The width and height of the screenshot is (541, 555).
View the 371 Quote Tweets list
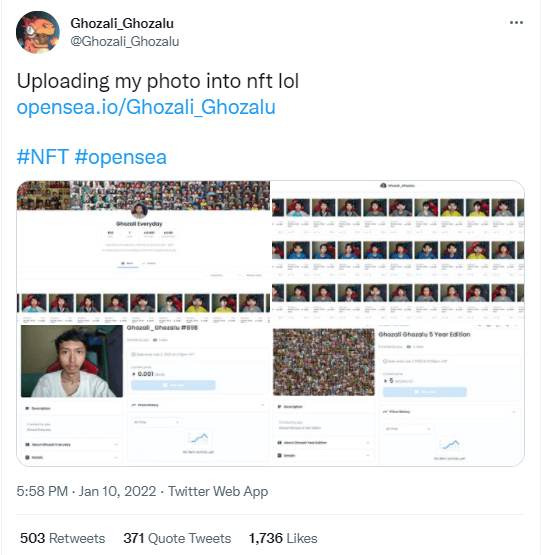coord(177,538)
